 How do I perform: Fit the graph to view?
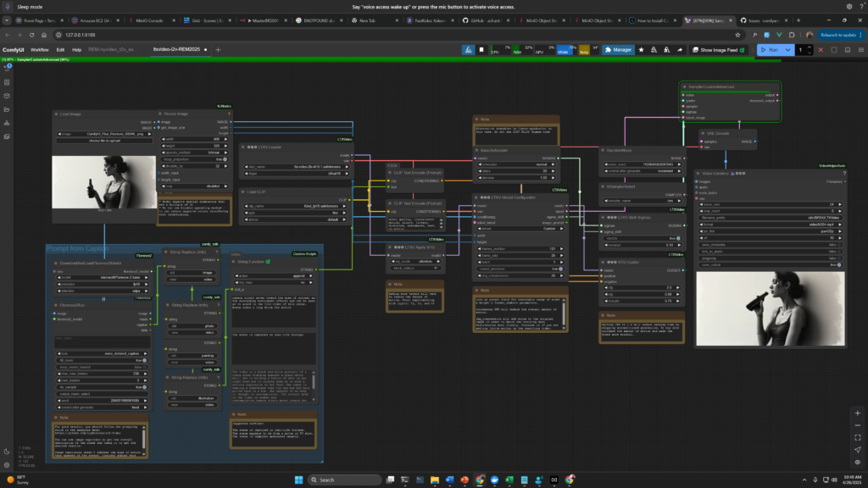[x=858, y=438]
